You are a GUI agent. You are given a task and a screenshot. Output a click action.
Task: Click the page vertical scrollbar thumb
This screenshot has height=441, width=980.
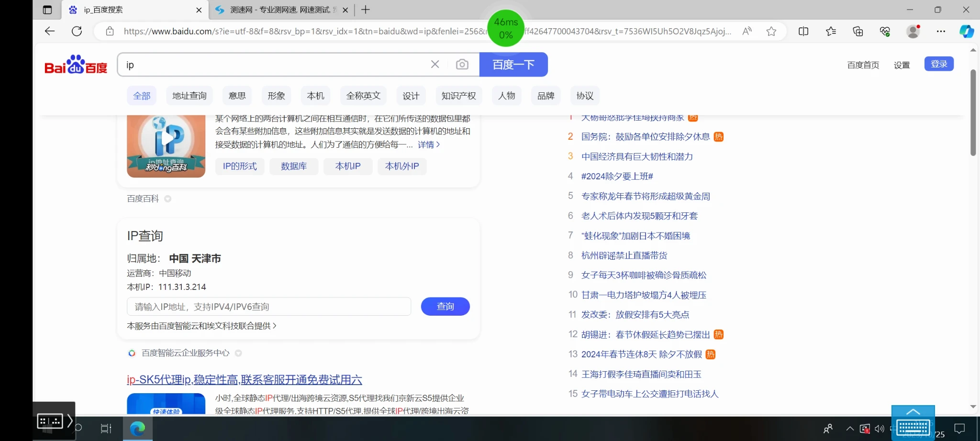tap(973, 112)
